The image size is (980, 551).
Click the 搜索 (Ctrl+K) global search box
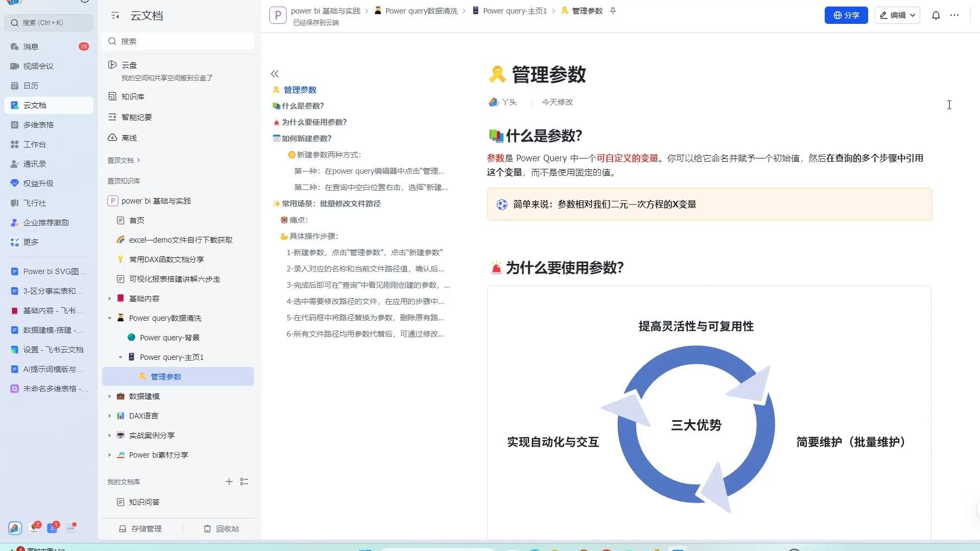click(49, 23)
